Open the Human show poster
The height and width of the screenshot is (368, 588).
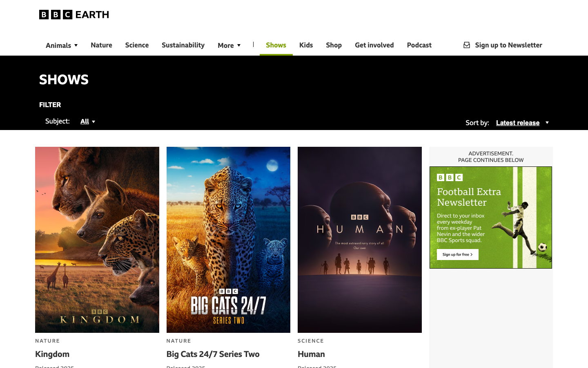click(360, 240)
